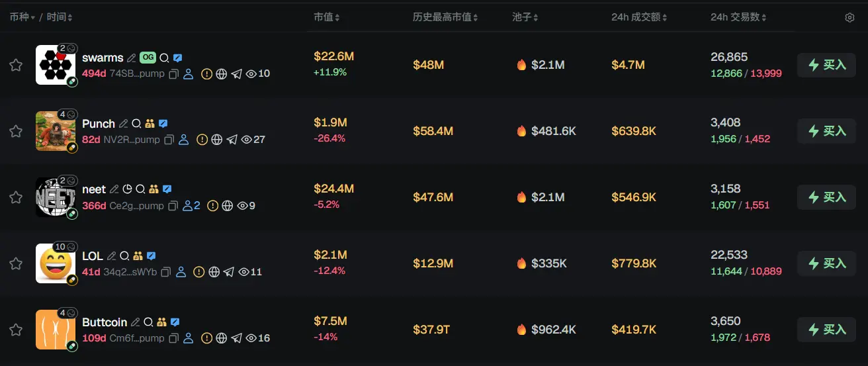Viewport: 868px width, 366px height.
Task: Star the swarms token as favorite
Action: coord(16,65)
